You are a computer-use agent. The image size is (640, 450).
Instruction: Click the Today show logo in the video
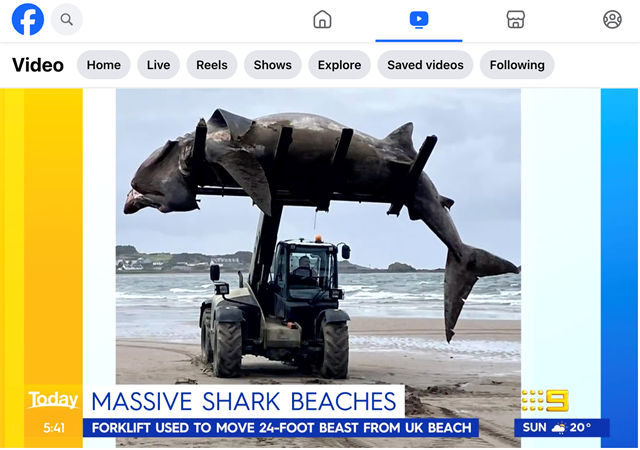point(53,401)
